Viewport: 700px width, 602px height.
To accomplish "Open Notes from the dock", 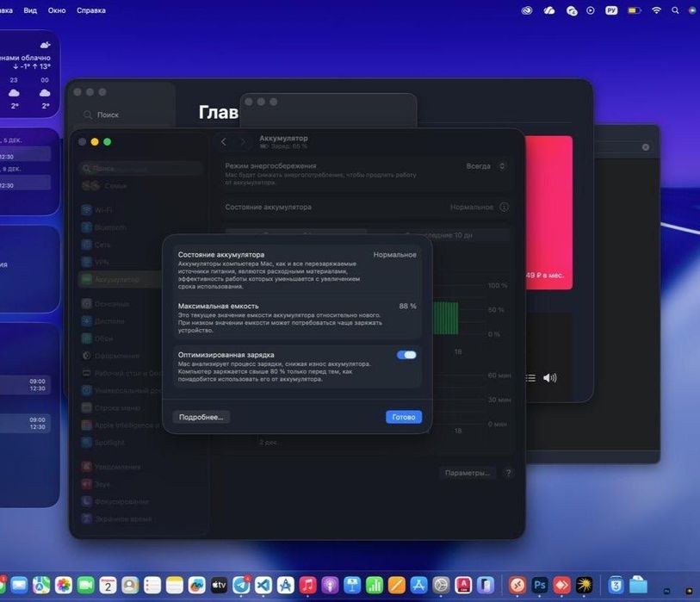I will point(175,585).
